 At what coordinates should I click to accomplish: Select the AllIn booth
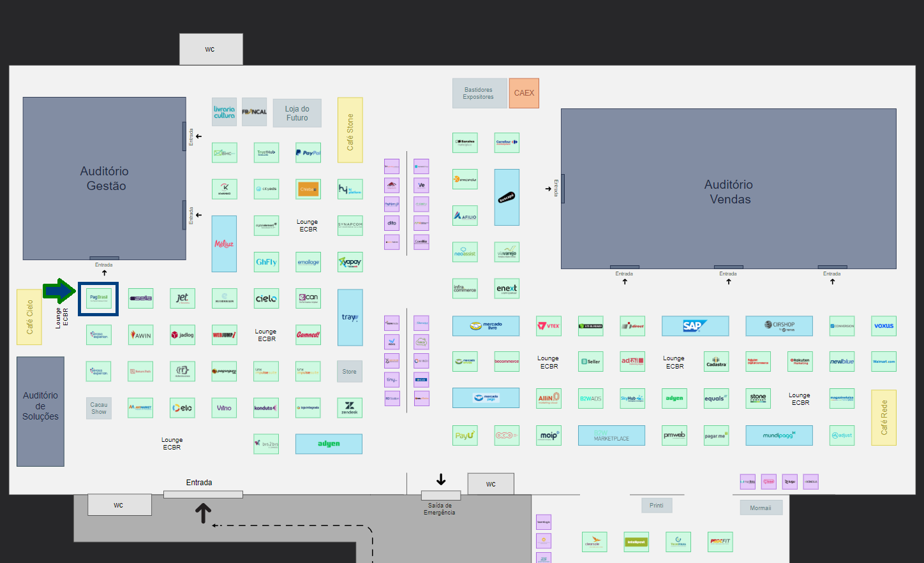tap(549, 398)
